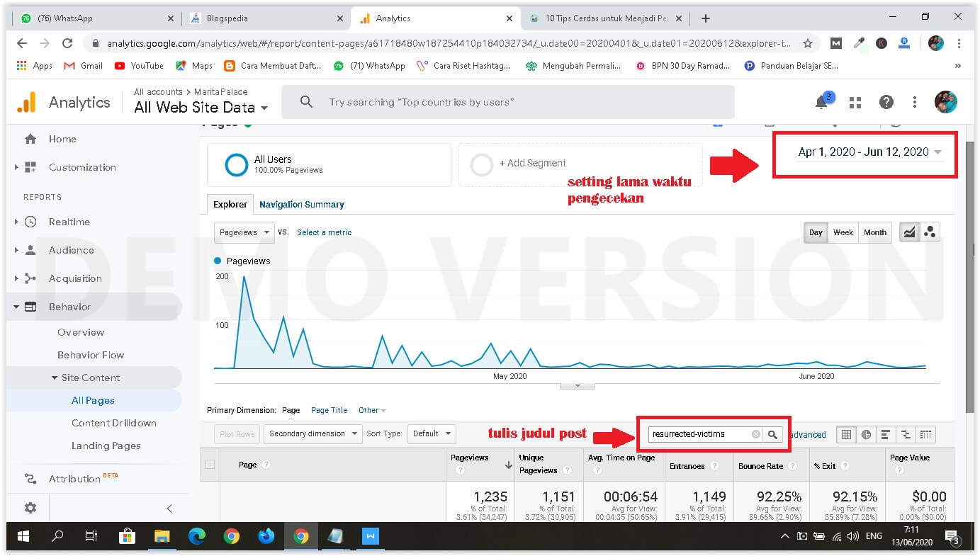Viewport: 980px width, 556px height.
Task: Go to the Analytics Home page
Action: click(x=62, y=139)
